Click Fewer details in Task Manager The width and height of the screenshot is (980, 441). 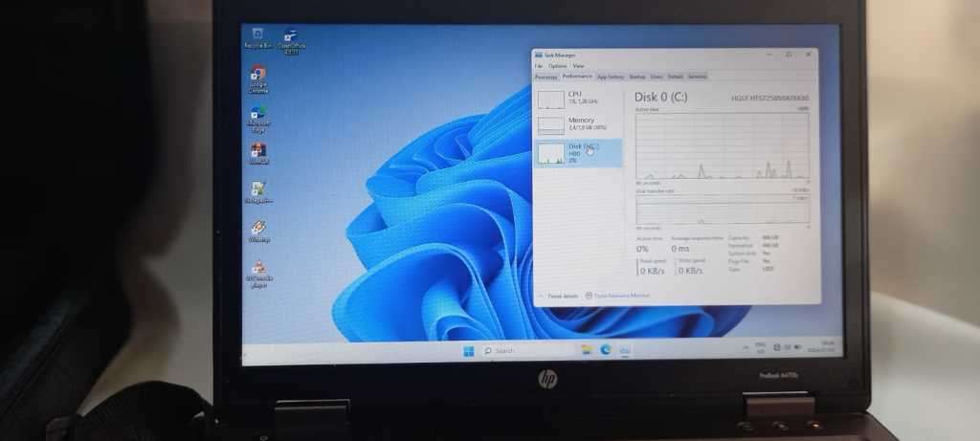(558, 297)
